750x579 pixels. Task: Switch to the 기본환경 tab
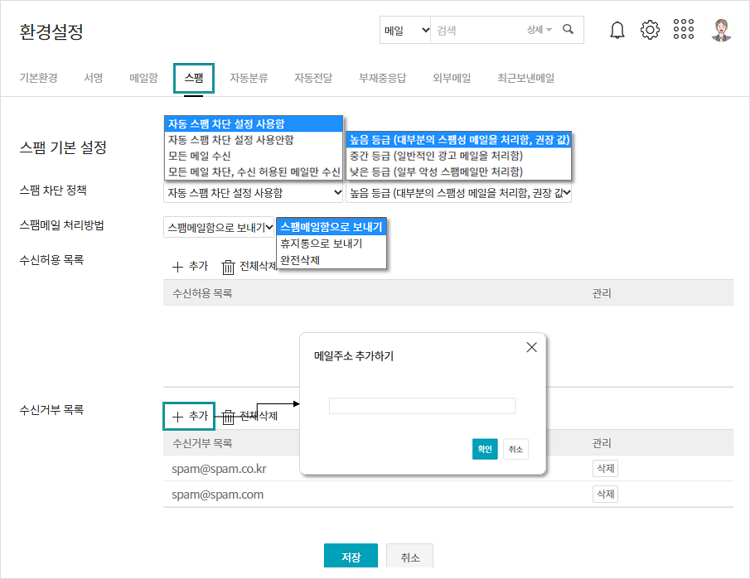38,78
